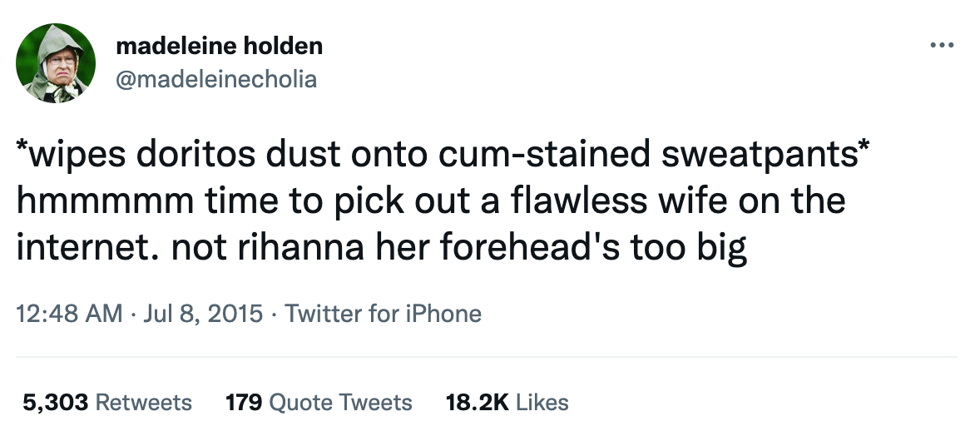The image size is (980, 441).
Task: Open the three-dot more options menu
Action: pyautogui.click(x=941, y=46)
